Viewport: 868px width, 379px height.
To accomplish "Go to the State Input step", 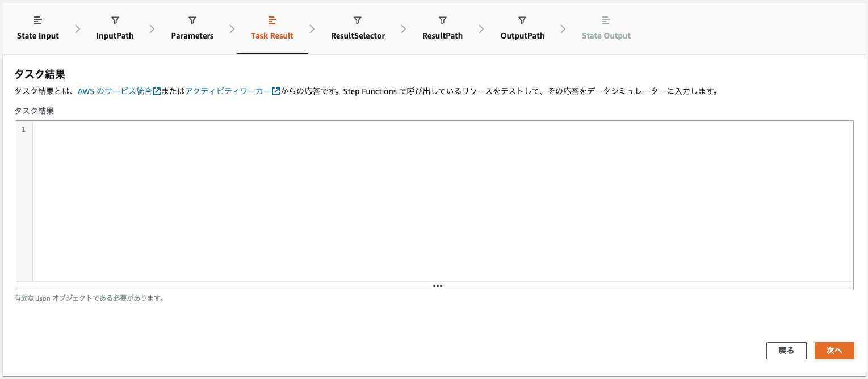I will (x=37, y=35).
